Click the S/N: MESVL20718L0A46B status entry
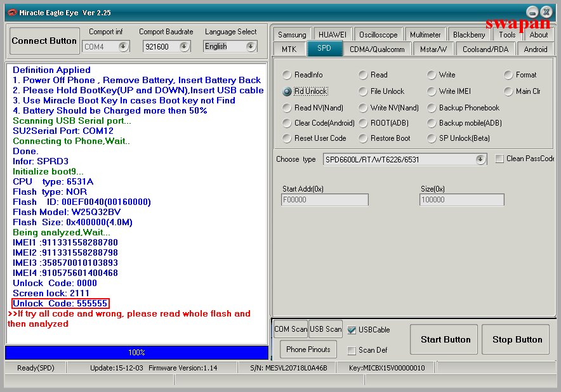 point(288,368)
